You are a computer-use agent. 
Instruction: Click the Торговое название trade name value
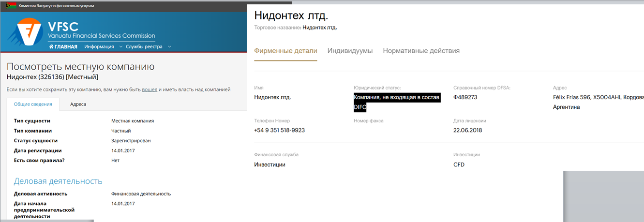pos(319,28)
